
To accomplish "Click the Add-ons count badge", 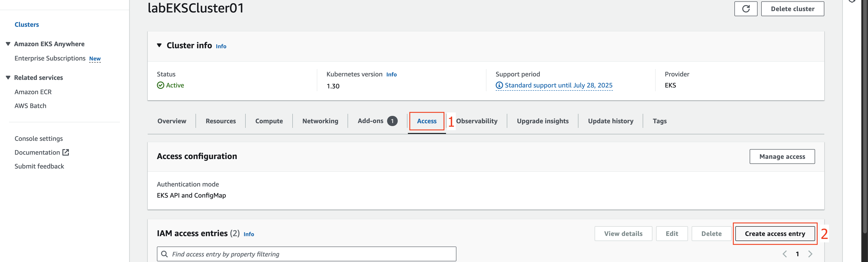I will pyautogui.click(x=392, y=121).
